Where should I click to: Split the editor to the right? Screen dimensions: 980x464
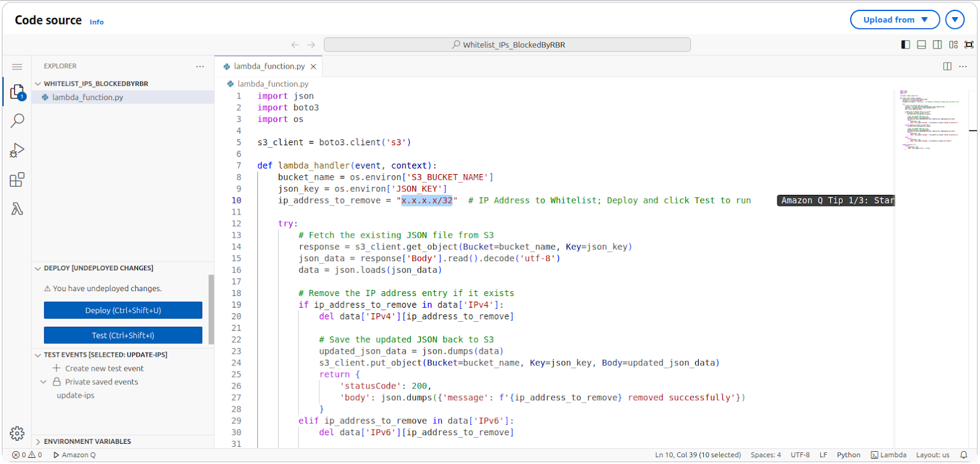948,66
